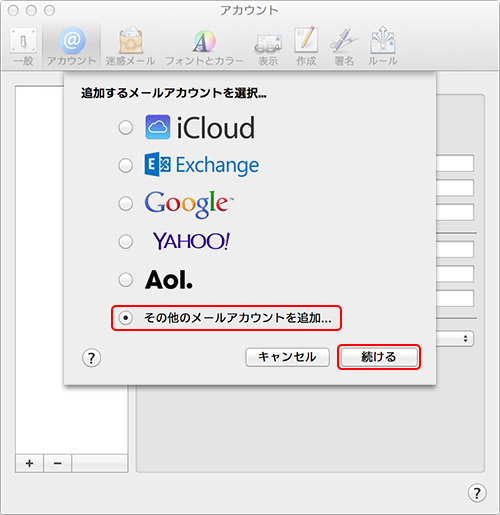Image resolution: width=500 pixels, height=515 pixels.
Task: Open the 署名 preferences pane
Action: [344, 47]
